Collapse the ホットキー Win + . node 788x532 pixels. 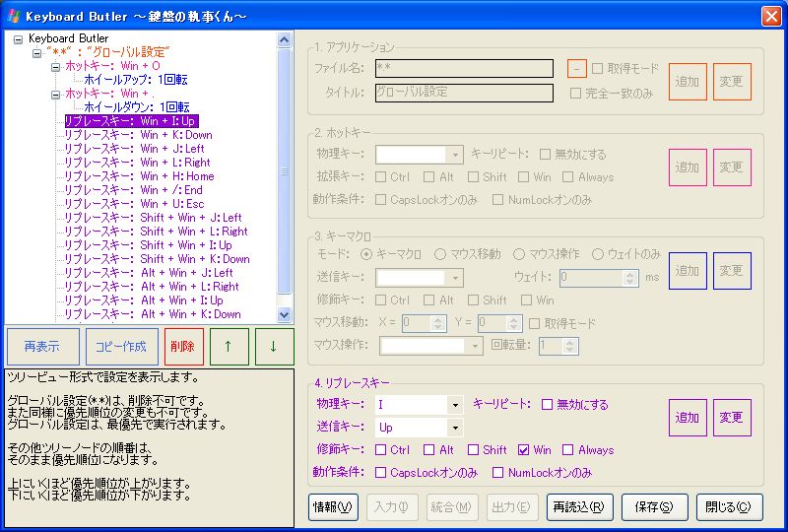[x=55, y=95]
